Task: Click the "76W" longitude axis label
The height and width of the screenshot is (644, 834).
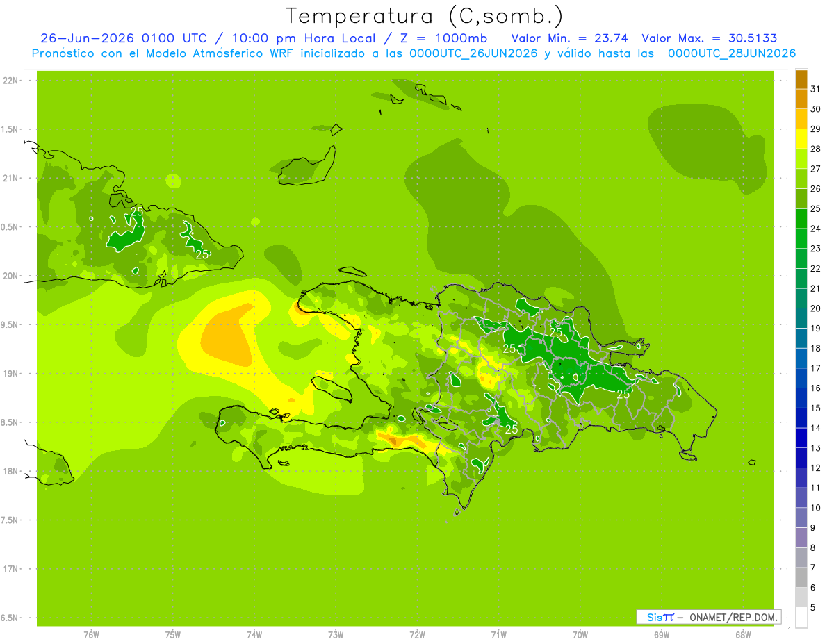Action: tap(91, 635)
